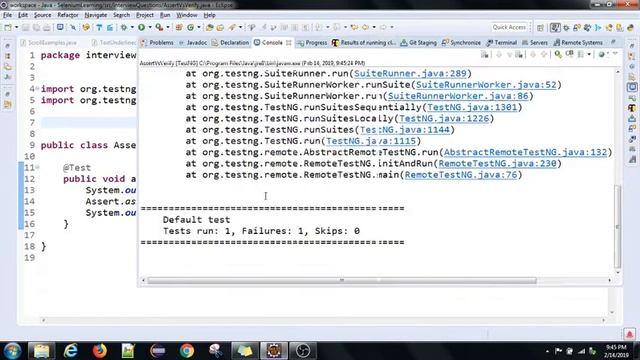The width and height of the screenshot is (640, 360).
Task: Click the console horizontal scrollbar thumb
Action: click(x=342, y=280)
